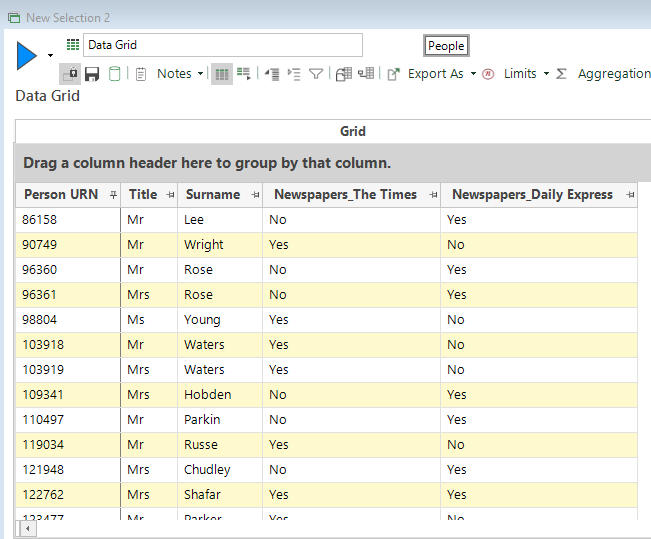Viewport: 651px width, 539px height.
Task: Sort by Person URN column header
Action: 61,194
